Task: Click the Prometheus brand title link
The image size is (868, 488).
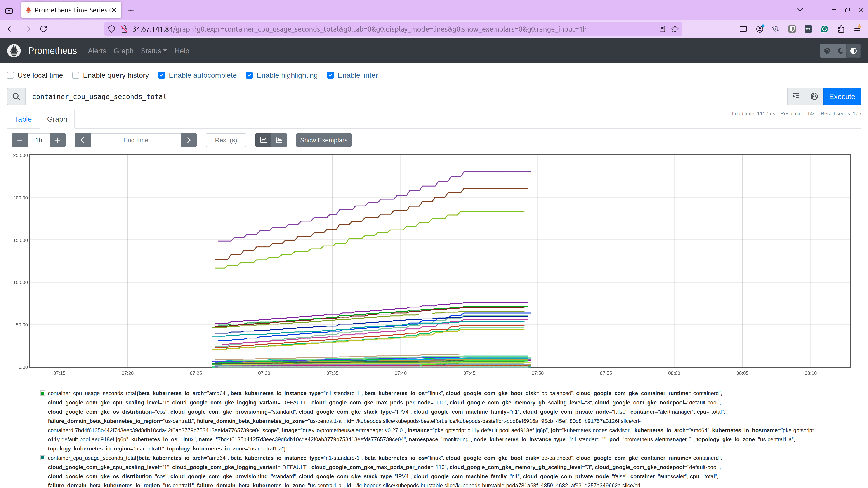Action: click(x=53, y=51)
